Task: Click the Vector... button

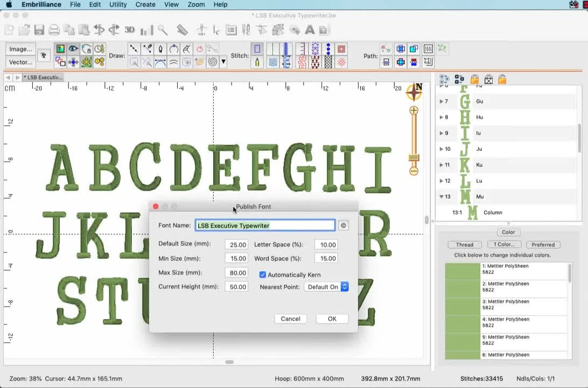Action: click(20, 62)
